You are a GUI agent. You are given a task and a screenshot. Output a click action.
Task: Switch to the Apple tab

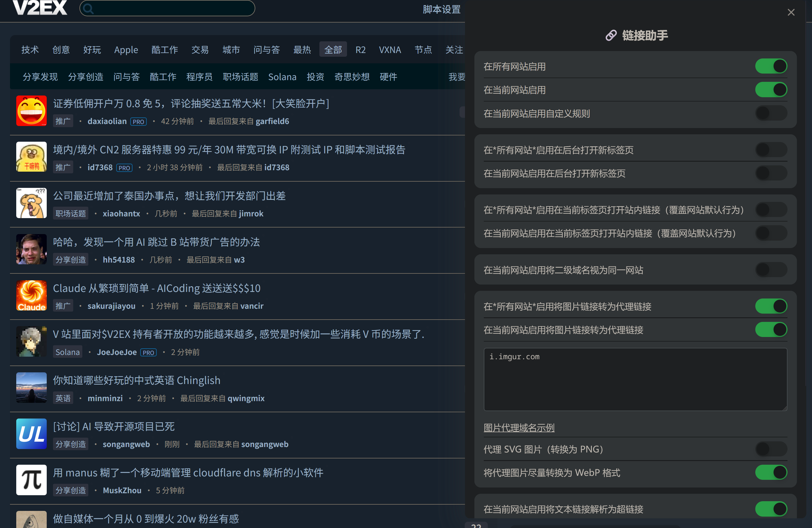(x=126, y=50)
